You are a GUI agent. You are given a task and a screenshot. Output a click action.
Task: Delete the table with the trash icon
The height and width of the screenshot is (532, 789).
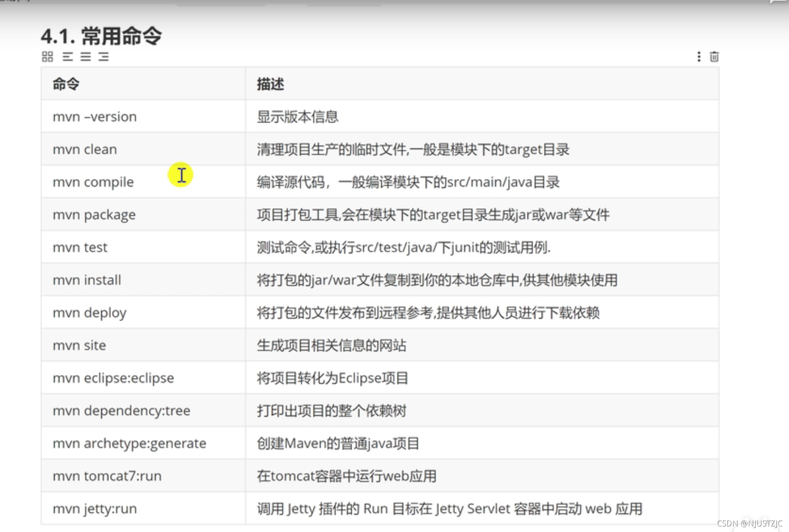coord(714,56)
